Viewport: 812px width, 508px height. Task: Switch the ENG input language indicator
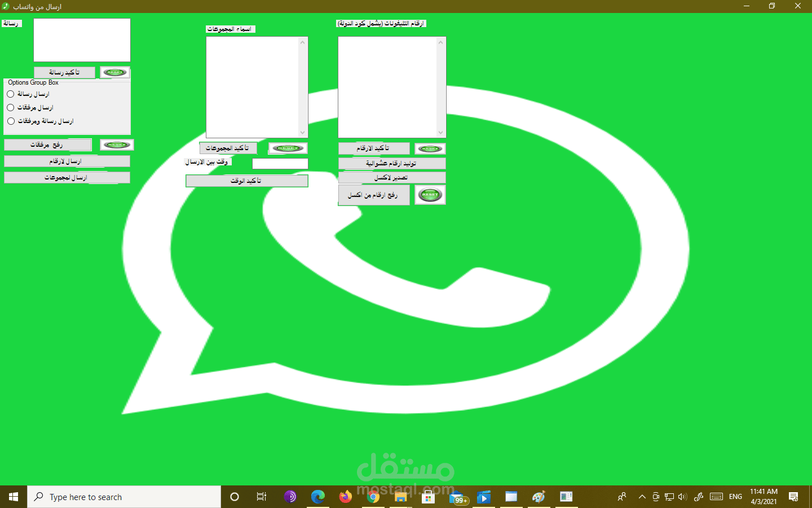(735, 497)
